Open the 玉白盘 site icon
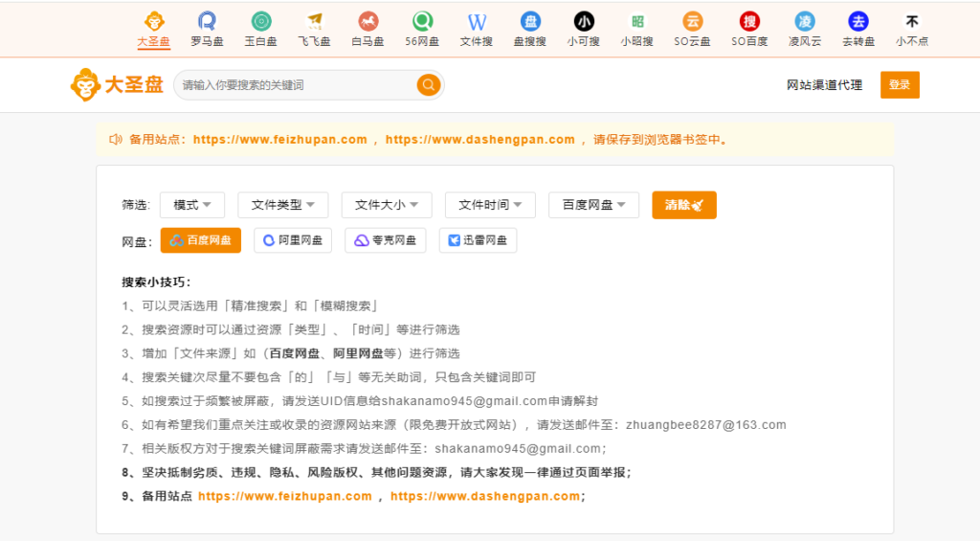Viewport: 980px width, 541px height. click(260, 21)
